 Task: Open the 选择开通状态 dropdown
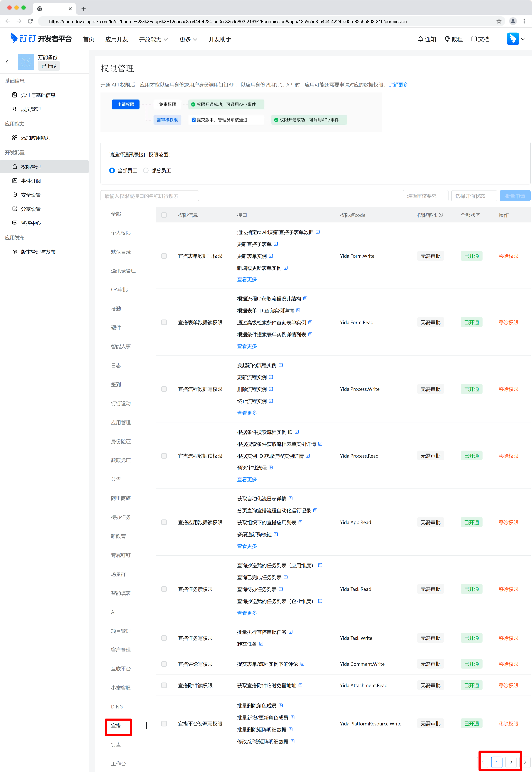point(474,196)
